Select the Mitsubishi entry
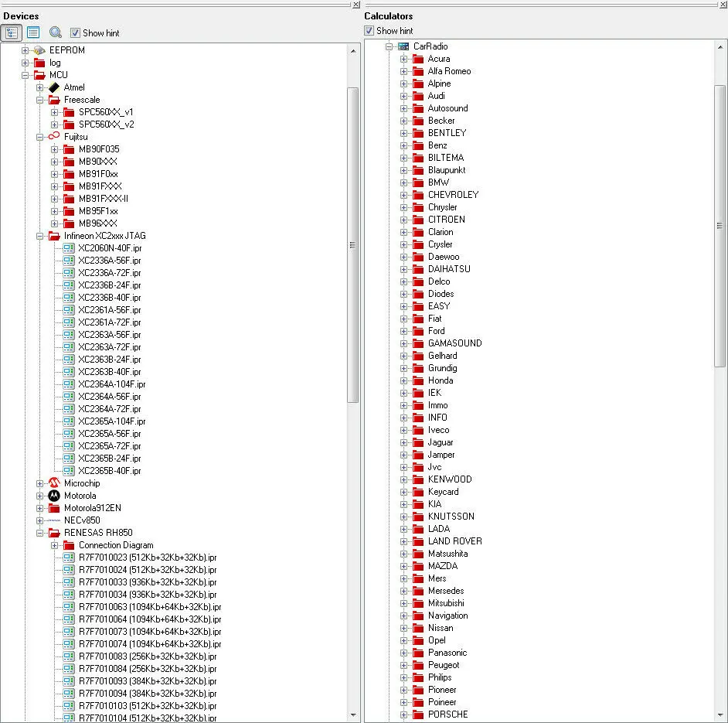 pos(446,603)
